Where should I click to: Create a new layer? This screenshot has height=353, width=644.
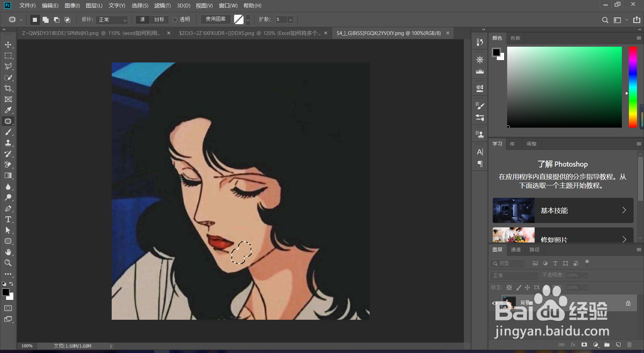[618, 345]
